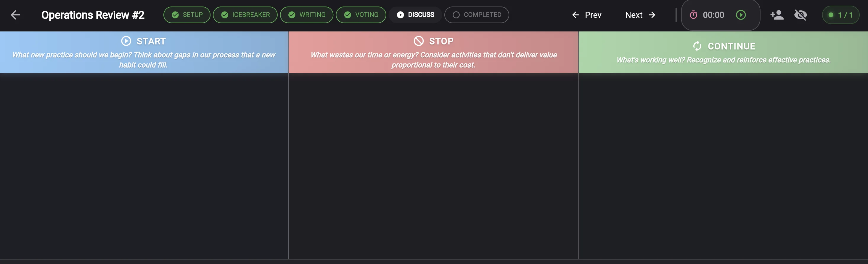The image size is (868, 264).
Task: Go to previous item with Prev
Action: [x=587, y=15]
